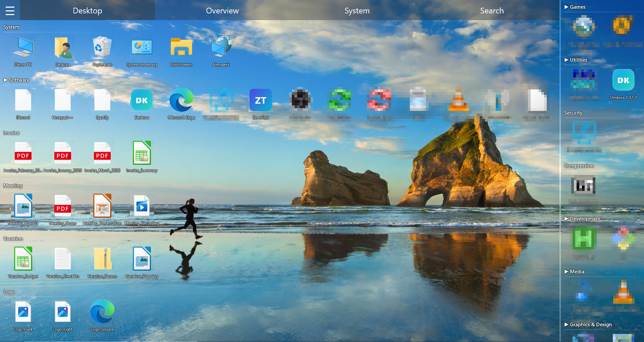Launch ZenoTest
Screen dimensions: 644x342
tap(260, 100)
